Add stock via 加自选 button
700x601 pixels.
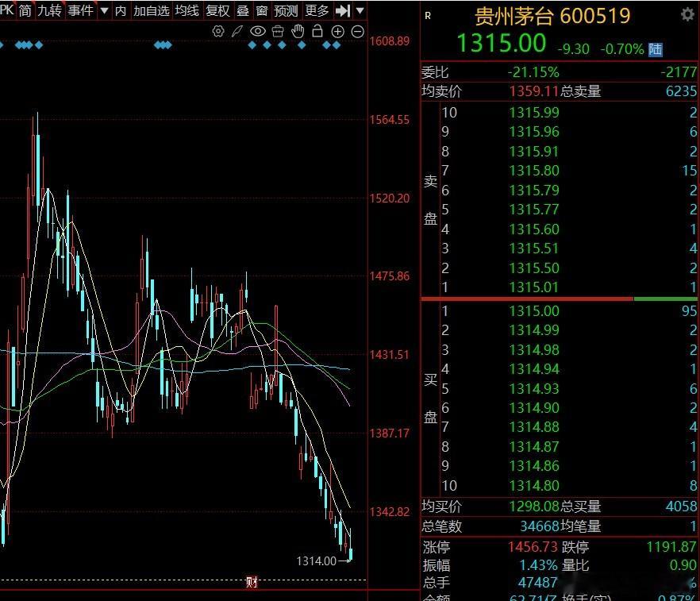[152, 10]
